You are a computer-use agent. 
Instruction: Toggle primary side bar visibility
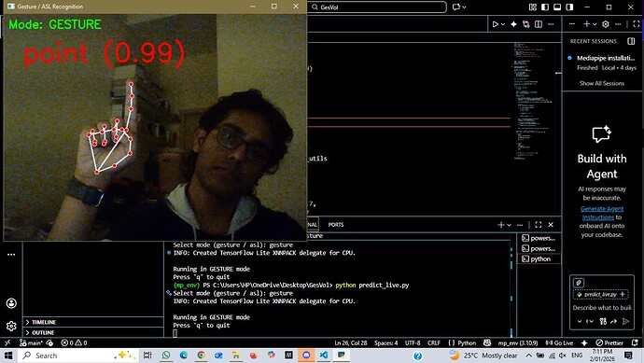(x=545, y=7)
